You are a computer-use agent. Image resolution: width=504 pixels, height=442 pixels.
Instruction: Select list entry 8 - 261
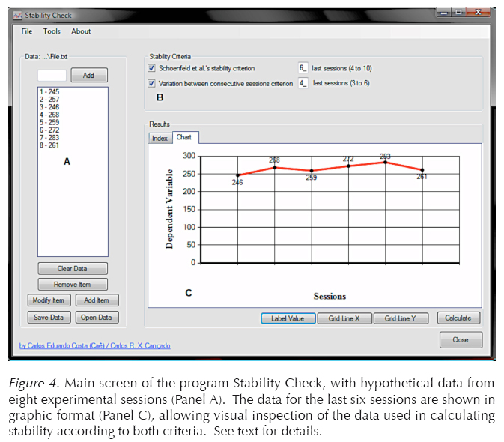(x=49, y=145)
